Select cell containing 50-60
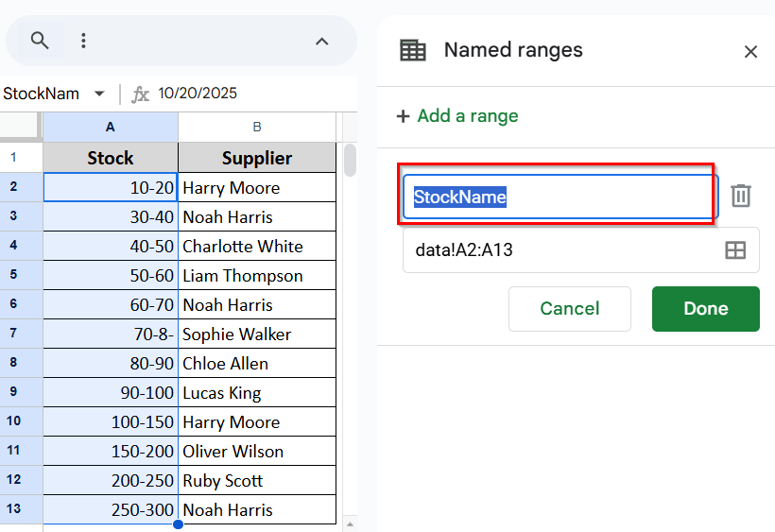This screenshot has height=532, width=775. pyautogui.click(x=111, y=275)
